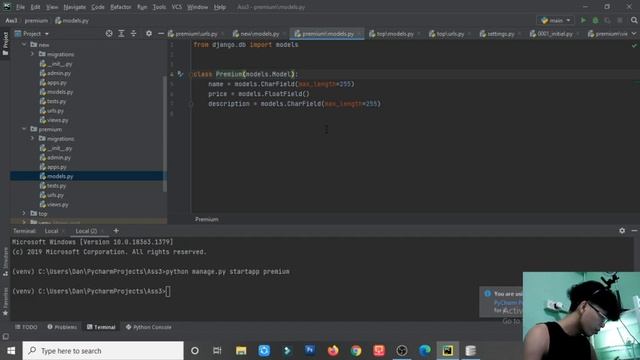
Task: Switch to premium\urls.py editor tab
Action: pyautogui.click(x=196, y=34)
